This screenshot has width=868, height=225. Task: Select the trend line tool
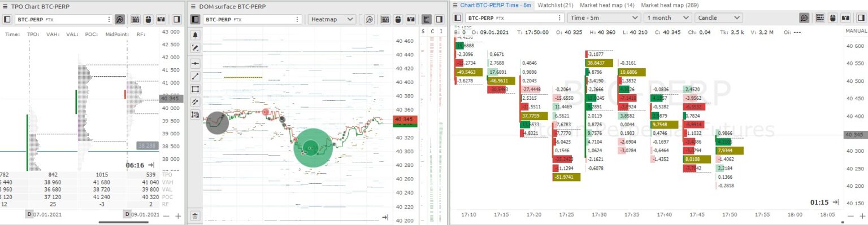click(196, 76)
